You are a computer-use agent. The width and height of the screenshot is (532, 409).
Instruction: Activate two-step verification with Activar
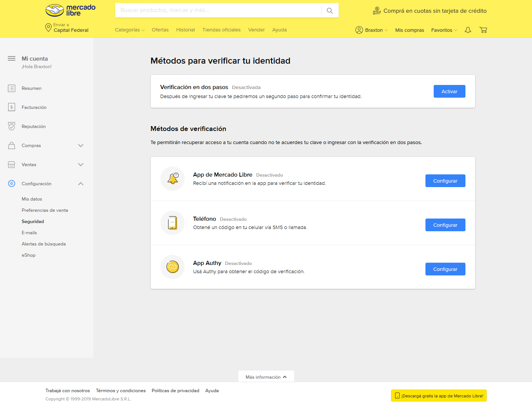449,91
